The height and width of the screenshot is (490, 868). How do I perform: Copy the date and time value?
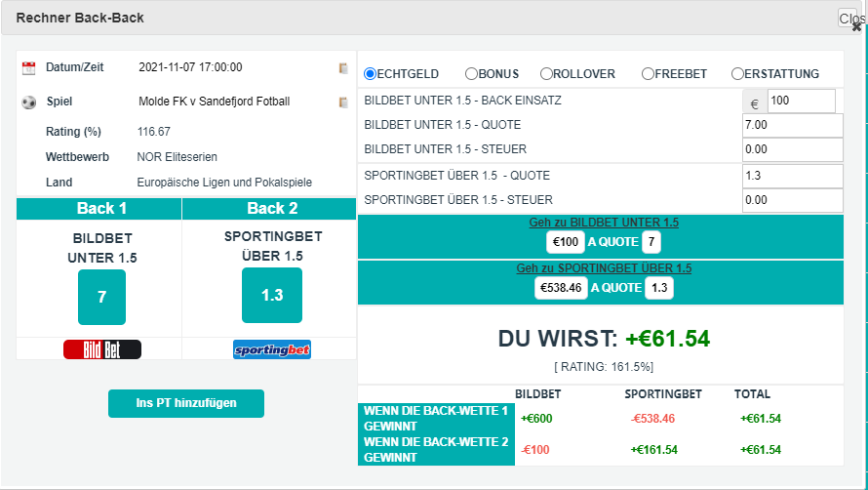pyautogui.click(x=343, y=68)
